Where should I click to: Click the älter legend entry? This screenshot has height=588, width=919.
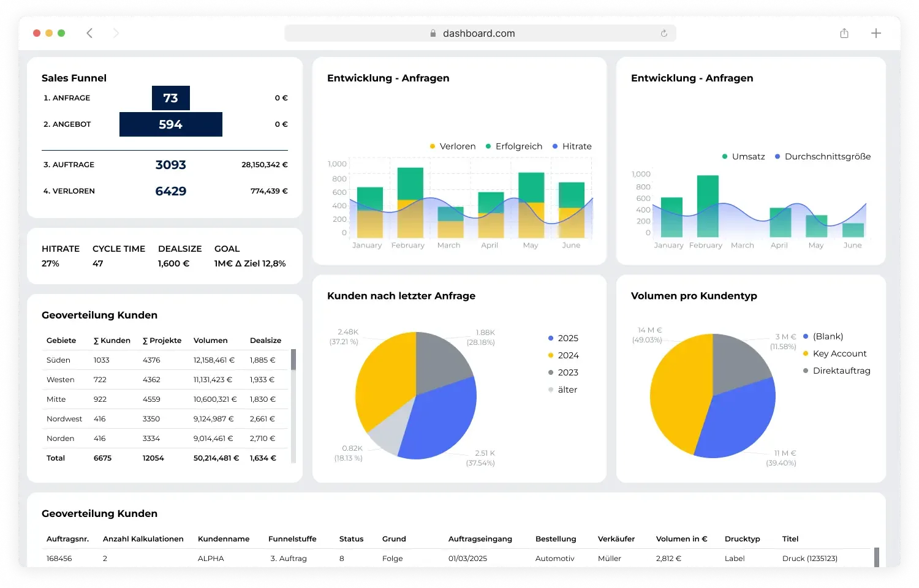point(562,390)
